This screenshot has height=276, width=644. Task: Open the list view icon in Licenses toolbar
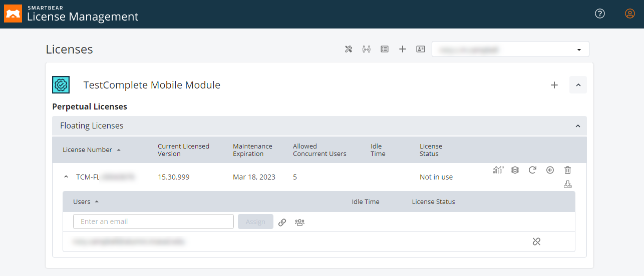385,49
